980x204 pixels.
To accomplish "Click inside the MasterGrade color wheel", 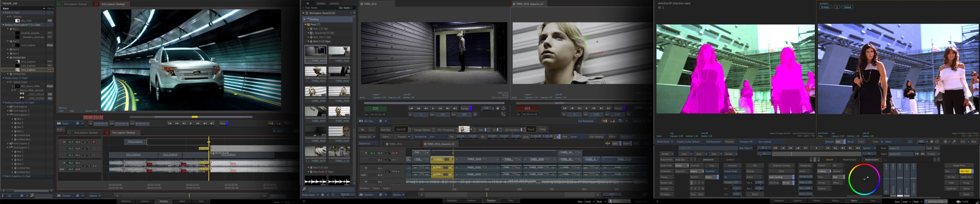I will 864,179.
